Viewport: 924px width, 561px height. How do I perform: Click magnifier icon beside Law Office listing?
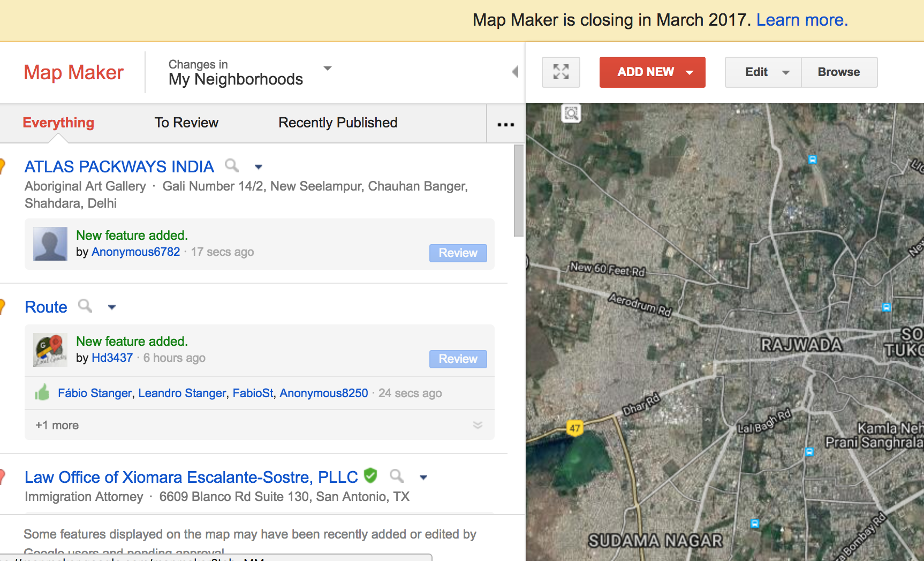pos(397,475)
